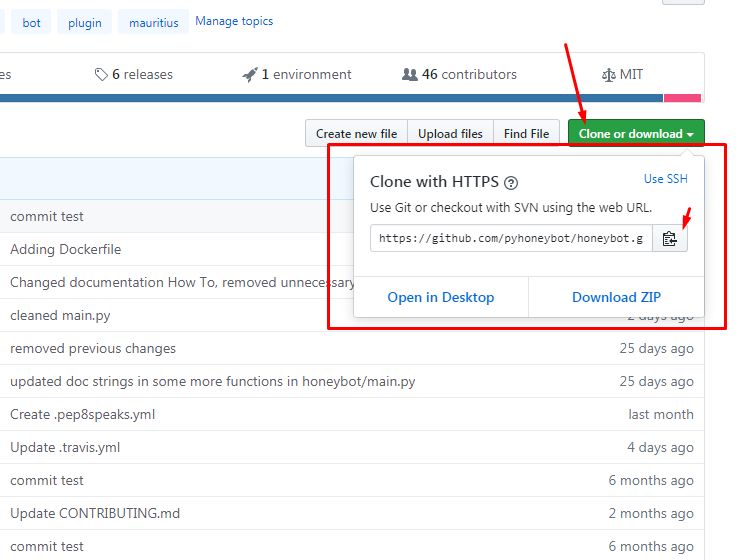Switch to Use SSH link
The height and width of the screenshot is (560, 742).
pyautogui.click(x=665, y=179)
